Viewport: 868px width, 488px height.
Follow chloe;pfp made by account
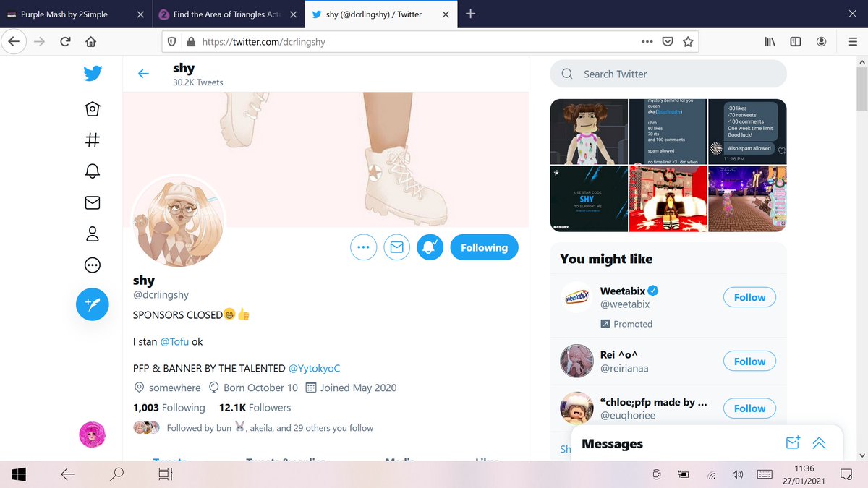coord(749,408)
